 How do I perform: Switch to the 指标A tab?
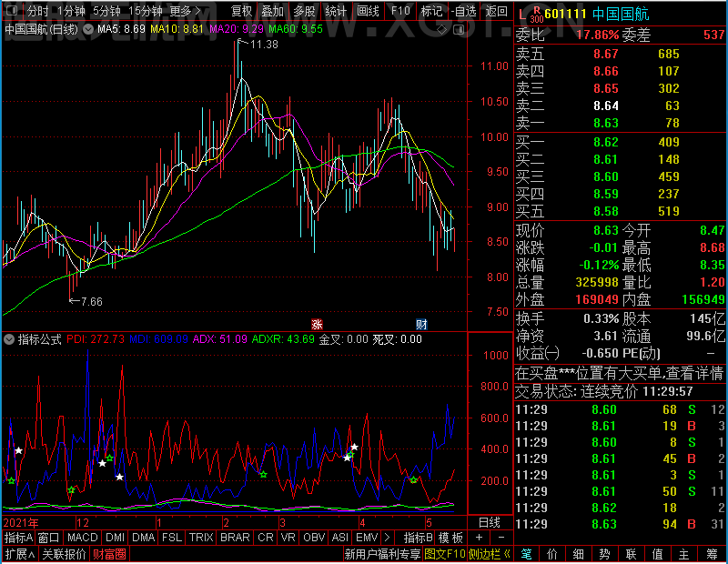point(18,538)
